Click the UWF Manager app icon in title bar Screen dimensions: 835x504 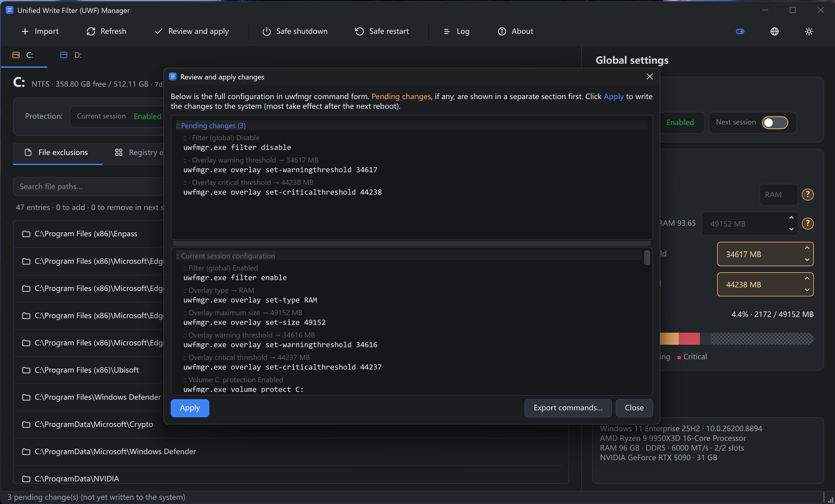(9, 10)
